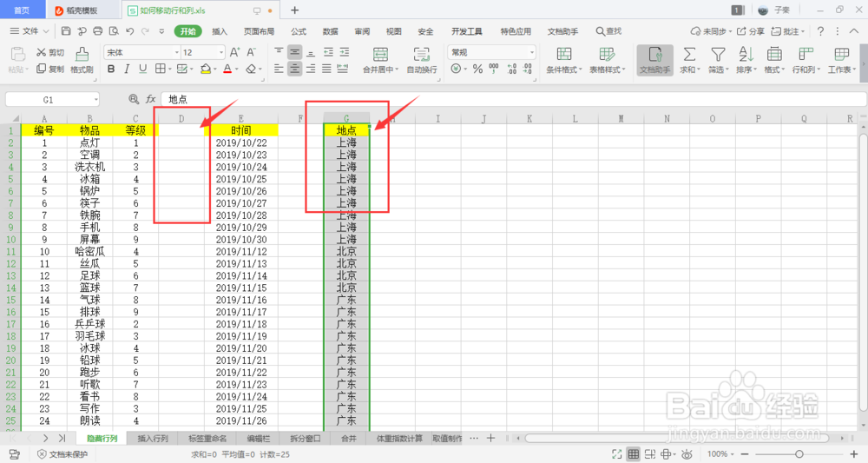Click the Sort (排序) icon
The image size is (868, 463).
746,54
